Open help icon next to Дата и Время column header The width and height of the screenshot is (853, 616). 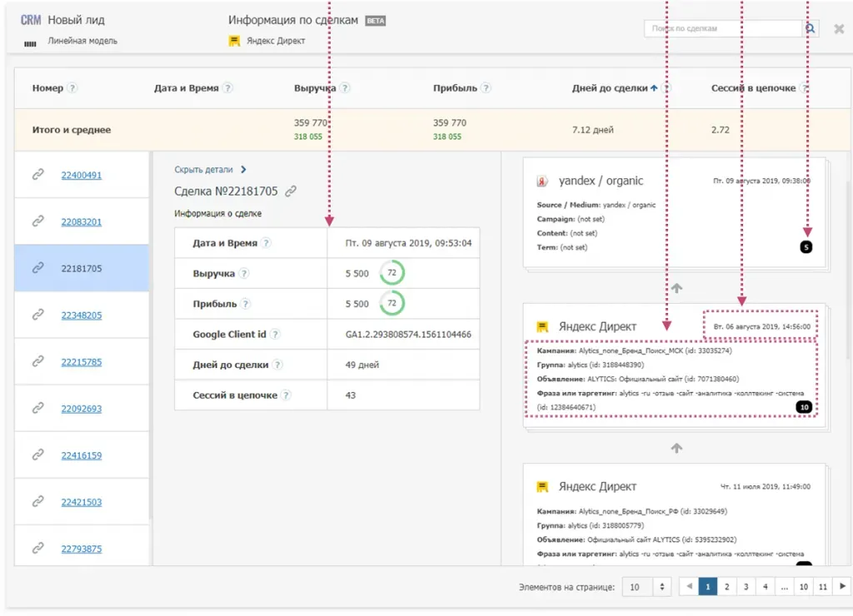tap(227, 88)
